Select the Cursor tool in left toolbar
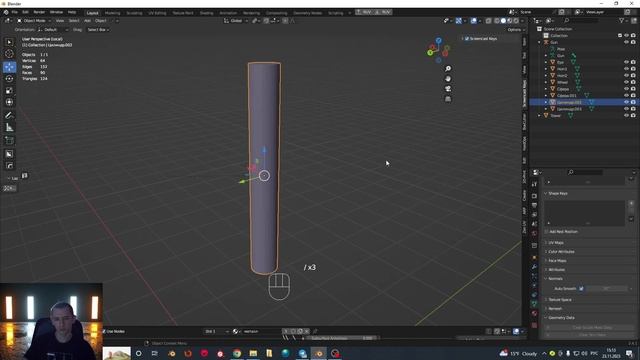This screenshot has height=360, width=640. [x=9, y=54]
